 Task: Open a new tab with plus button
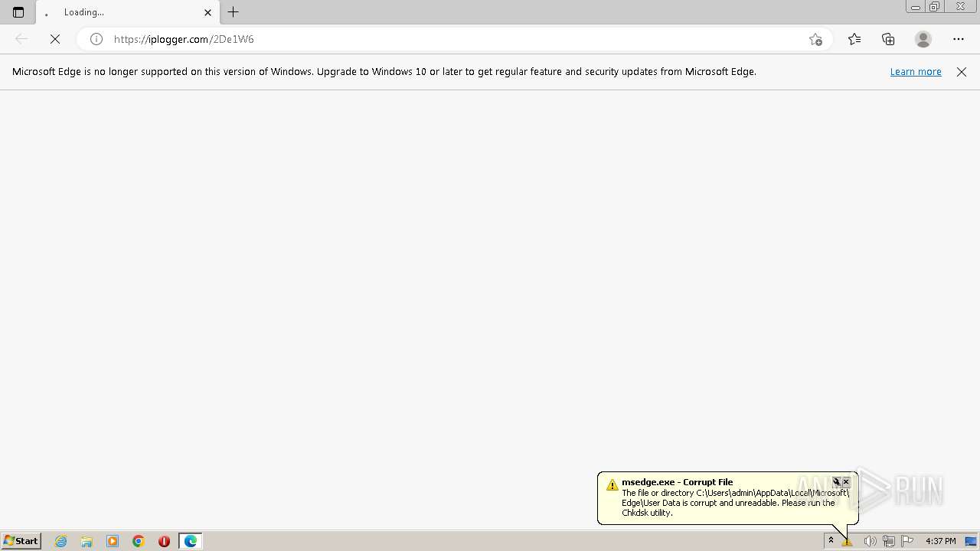[234, 12]
